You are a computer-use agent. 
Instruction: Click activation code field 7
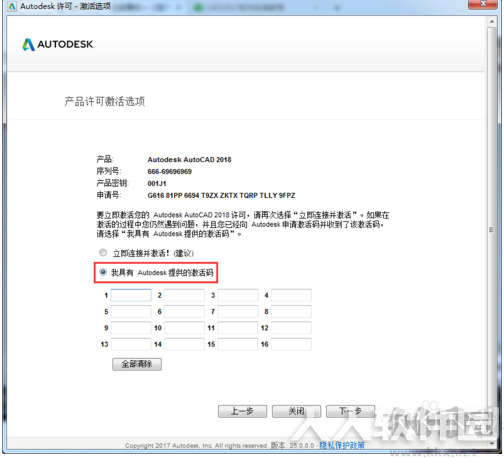(238, 312)
